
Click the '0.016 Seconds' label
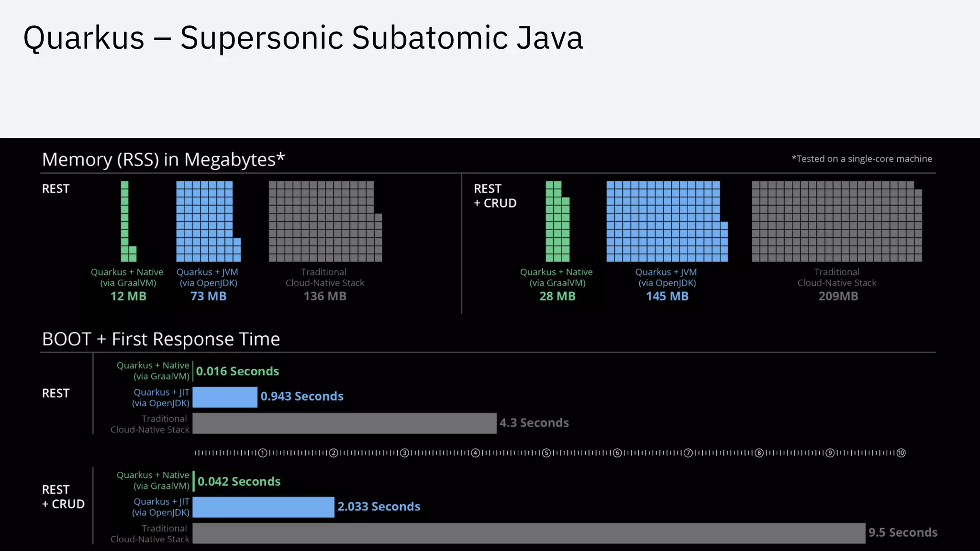coord(237,372)
